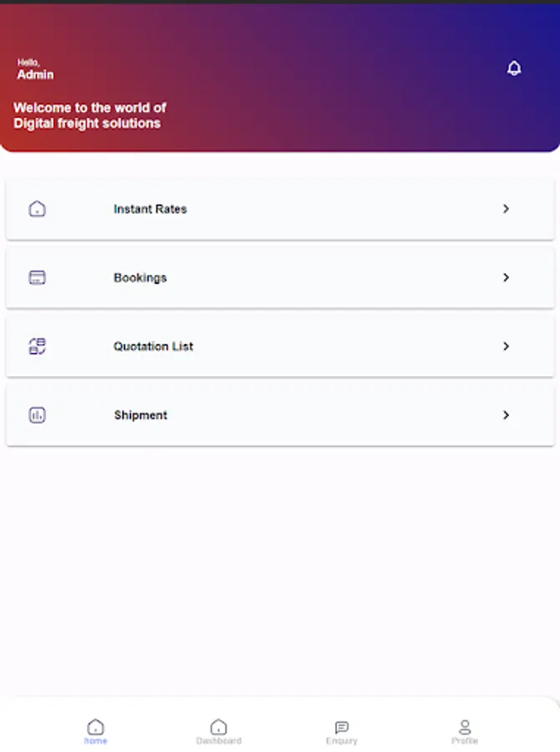Open the Dashboard icon in bottom bar
Image resolution: width=560 pixels, height=752 pixels.
tap(218, 726)
